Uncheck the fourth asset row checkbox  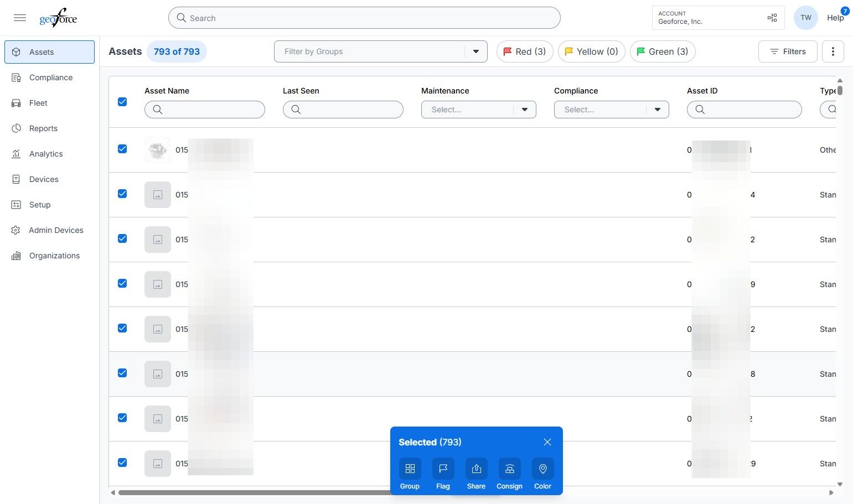pyautogui.click(x=122, y=283)
